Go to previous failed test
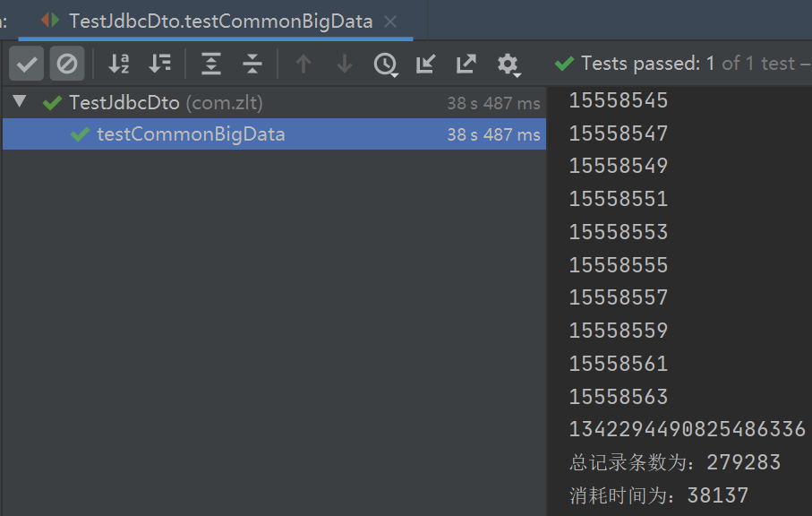812x516 pixels. click(x=303, y=64)
